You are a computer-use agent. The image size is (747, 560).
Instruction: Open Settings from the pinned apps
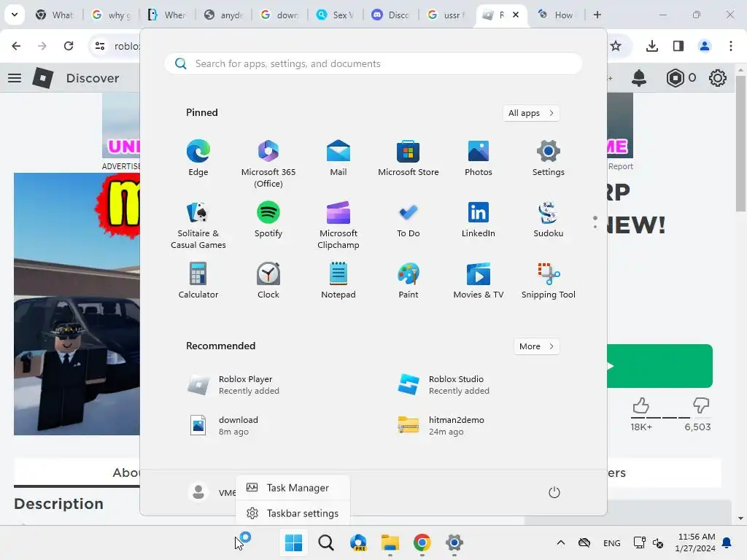click(549, 157)
